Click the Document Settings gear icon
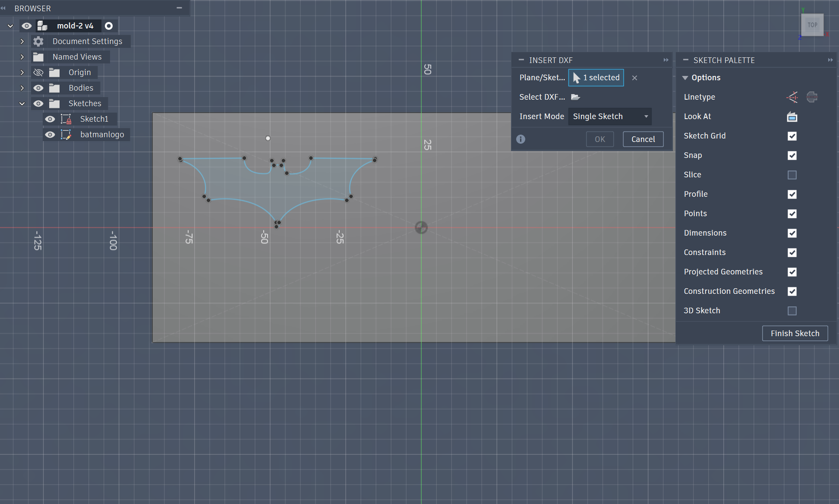 38,41
